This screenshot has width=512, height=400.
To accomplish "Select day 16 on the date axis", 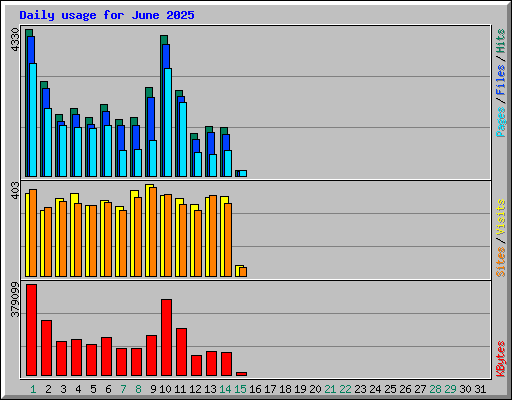I will [255, 389].
